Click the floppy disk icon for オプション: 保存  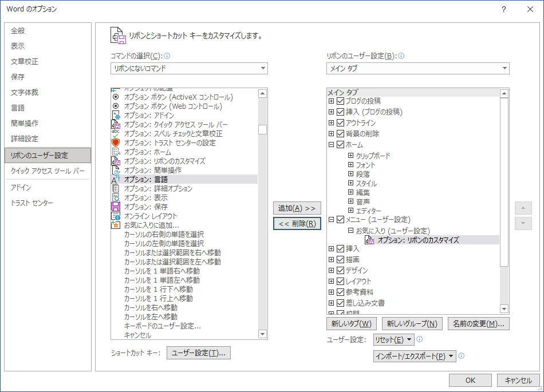[x=116, y=207]
